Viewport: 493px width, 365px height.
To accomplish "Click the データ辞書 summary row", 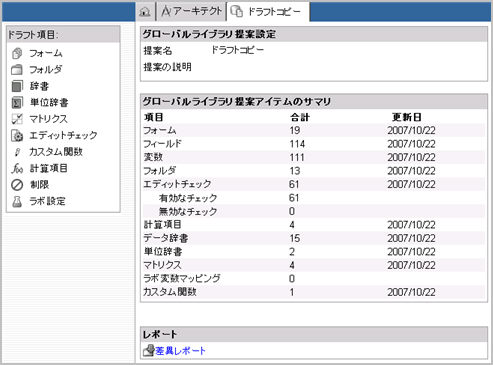I will pyautogui.click(x=313, y=238).
